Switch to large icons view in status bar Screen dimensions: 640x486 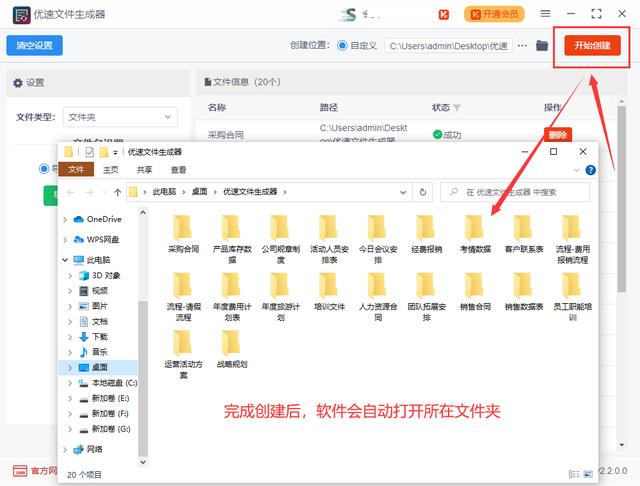coord(588,474)
